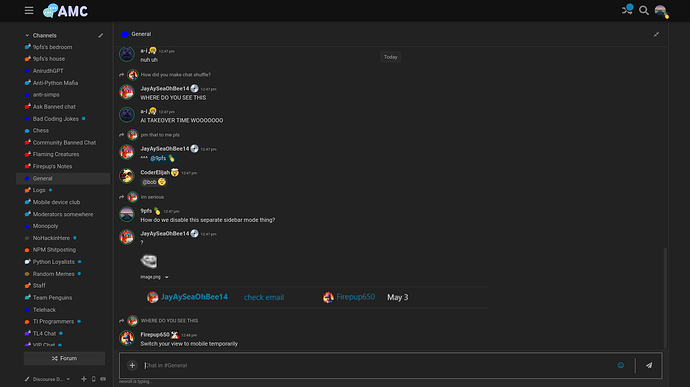This screenshot has height=387, width=690.
Task: Open a-l's avatar on 'nuh uh' message
Action: point(127,54)
